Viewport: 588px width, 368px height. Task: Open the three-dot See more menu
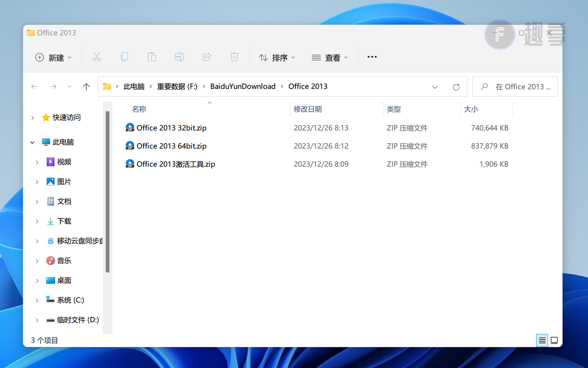[x=372, y=57]
